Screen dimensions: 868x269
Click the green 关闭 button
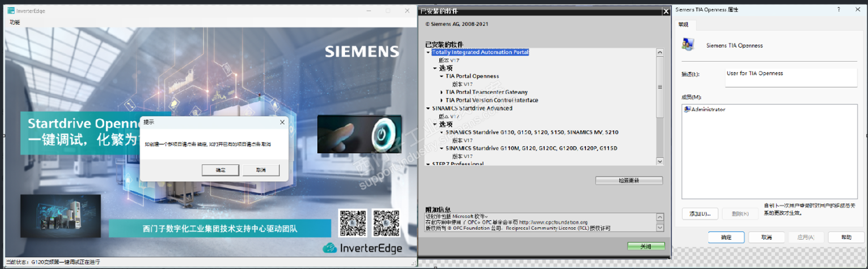coord(646,246)
